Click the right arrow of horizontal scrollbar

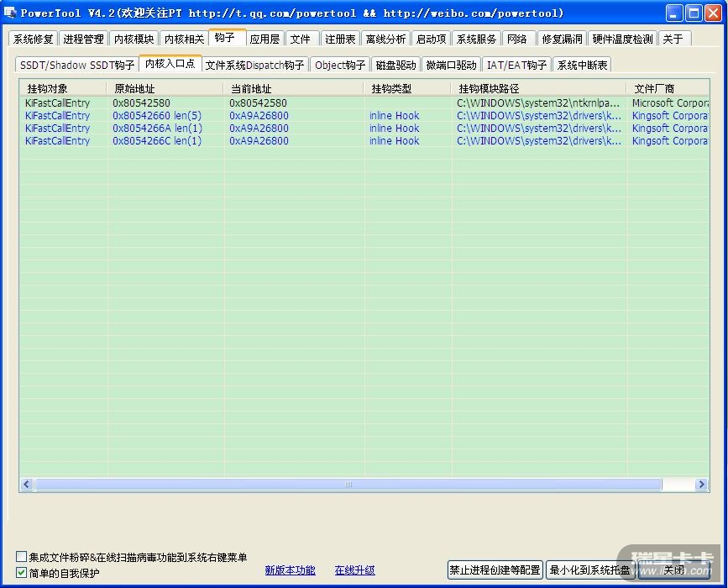coord(701,485)
